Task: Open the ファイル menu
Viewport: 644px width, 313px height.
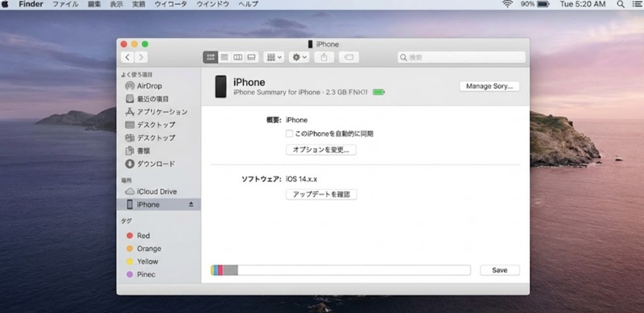Action: [65, 4]
